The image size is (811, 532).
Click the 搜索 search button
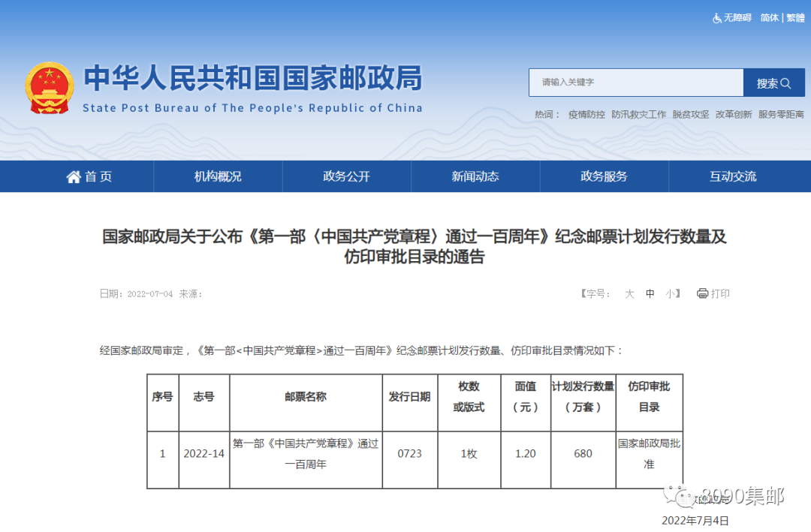(773, 83)
